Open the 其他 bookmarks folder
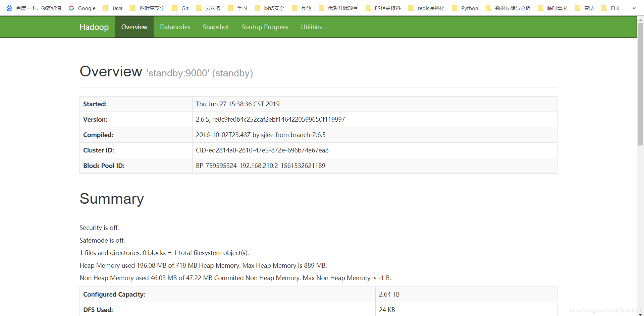The height and width of the screenshot is (316, 644). (302, 8)
